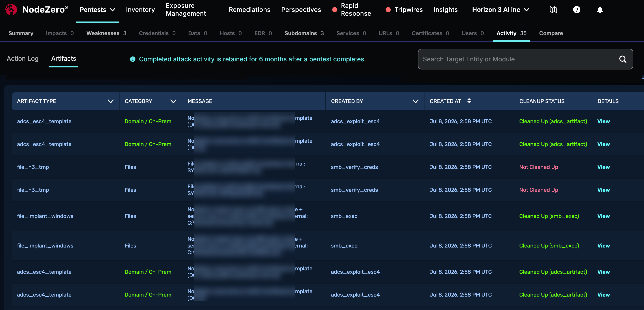Screen dimensions: 644x310
Task: Open Tripwires page
Action: click(x=409, y=10)
